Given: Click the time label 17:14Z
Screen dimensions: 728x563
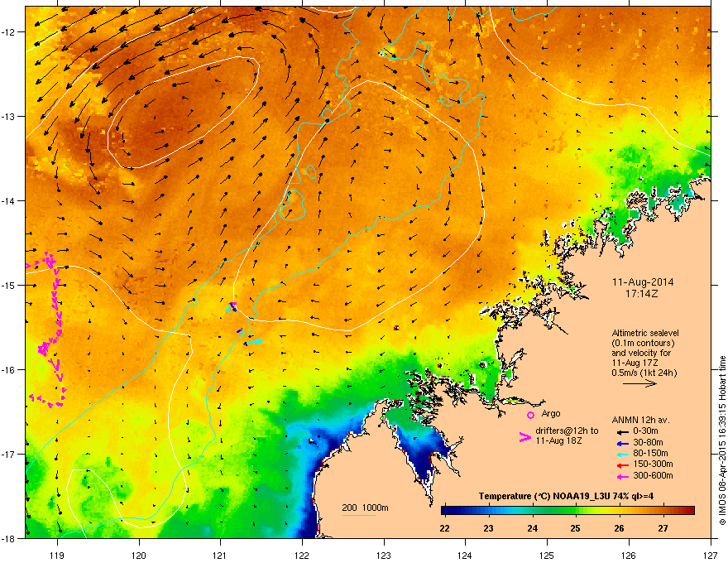Looking at the screenshot, I should pyautogui.click(x=642, y=294).
